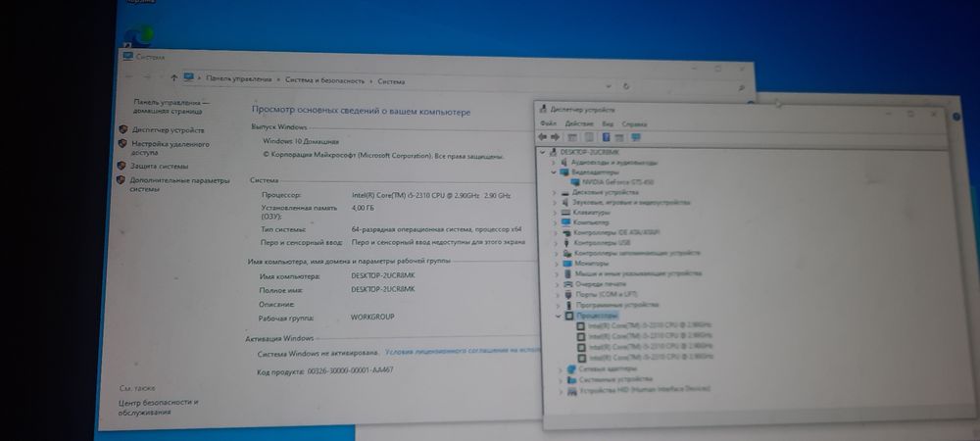This screenshot has height=441, width=980.
Task: Select Система breadcrumb in address bar
Action: 391,81
